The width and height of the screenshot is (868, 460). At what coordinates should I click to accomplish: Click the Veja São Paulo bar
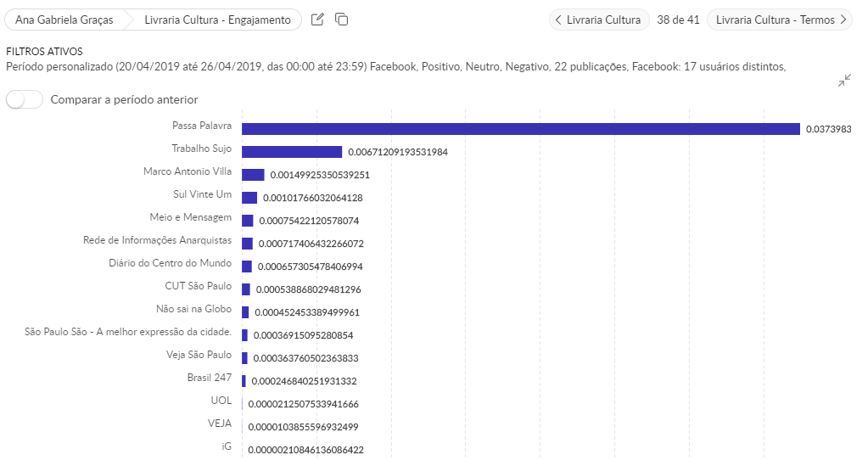click(244, 358)
